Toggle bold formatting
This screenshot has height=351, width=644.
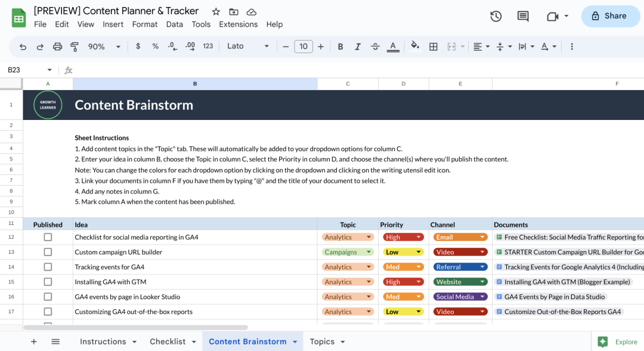340,46
